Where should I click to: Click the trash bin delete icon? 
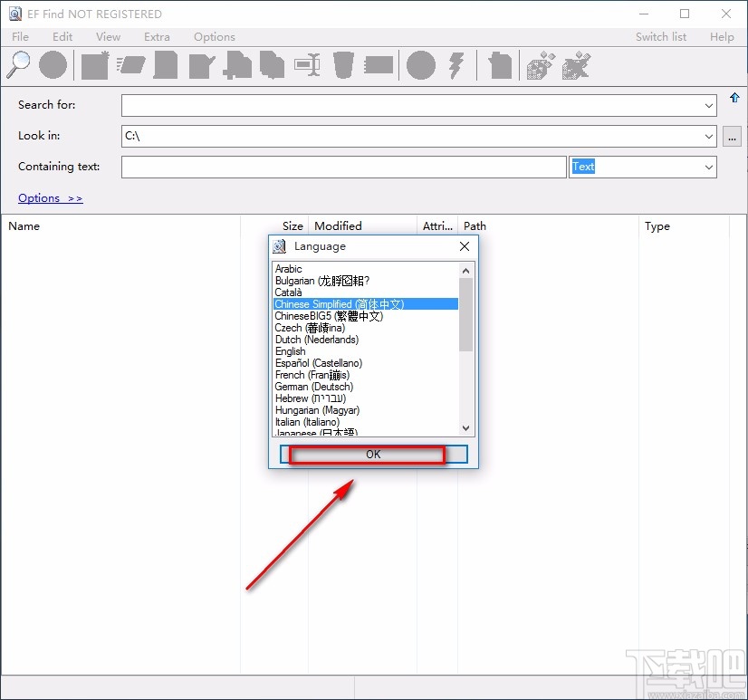click(x=343, y=65)
